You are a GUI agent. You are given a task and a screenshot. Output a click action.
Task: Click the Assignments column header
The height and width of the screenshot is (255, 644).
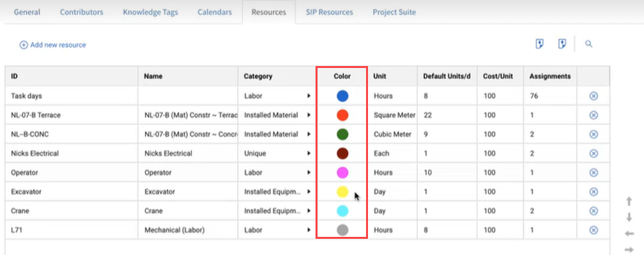(550, 76)
